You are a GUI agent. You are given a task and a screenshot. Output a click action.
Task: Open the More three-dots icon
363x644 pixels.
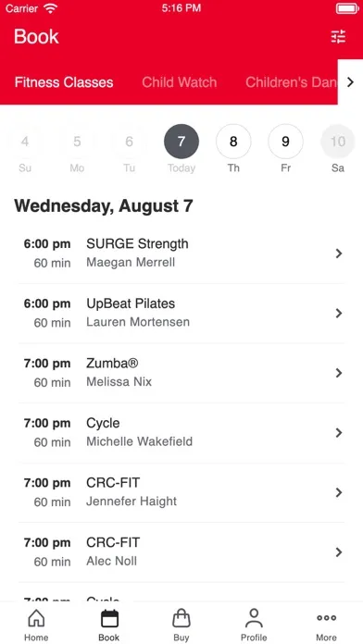coord(326,618)
